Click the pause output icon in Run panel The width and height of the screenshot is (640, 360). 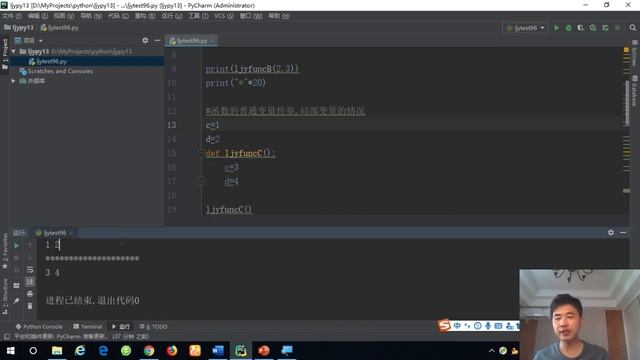click(16, 270)
